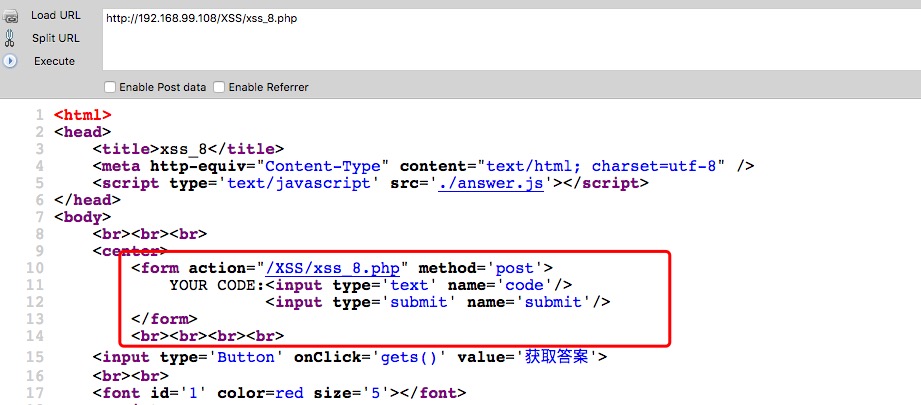This screenshot has height=405, width=921.
Task: Click the name='submit' attribute
Action: pos(529,302)
